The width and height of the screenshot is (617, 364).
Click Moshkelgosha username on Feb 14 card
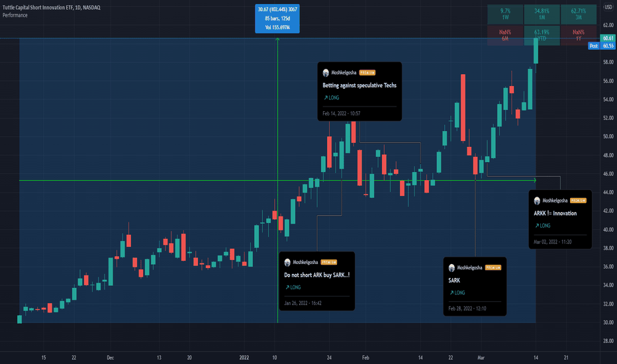coord(344,73)
